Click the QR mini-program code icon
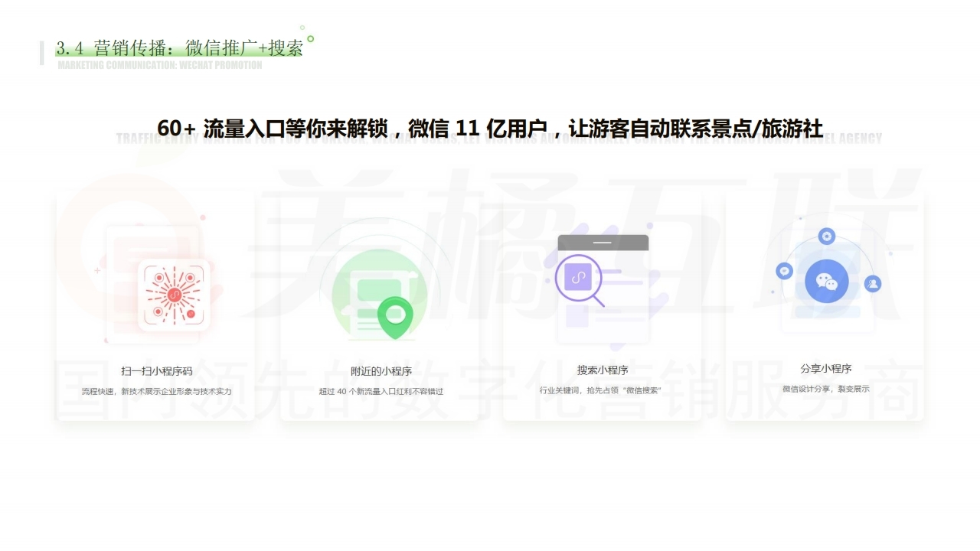 (174, 295)
